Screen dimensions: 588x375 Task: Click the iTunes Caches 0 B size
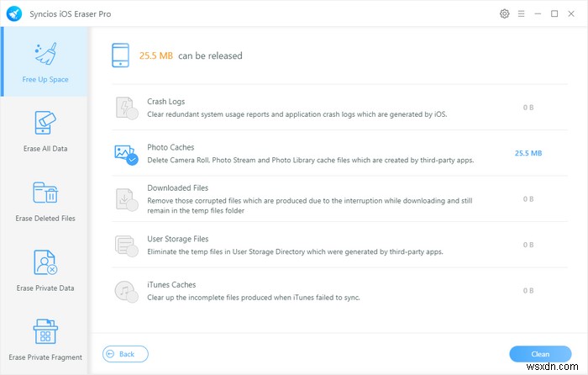tap(528, 291)
